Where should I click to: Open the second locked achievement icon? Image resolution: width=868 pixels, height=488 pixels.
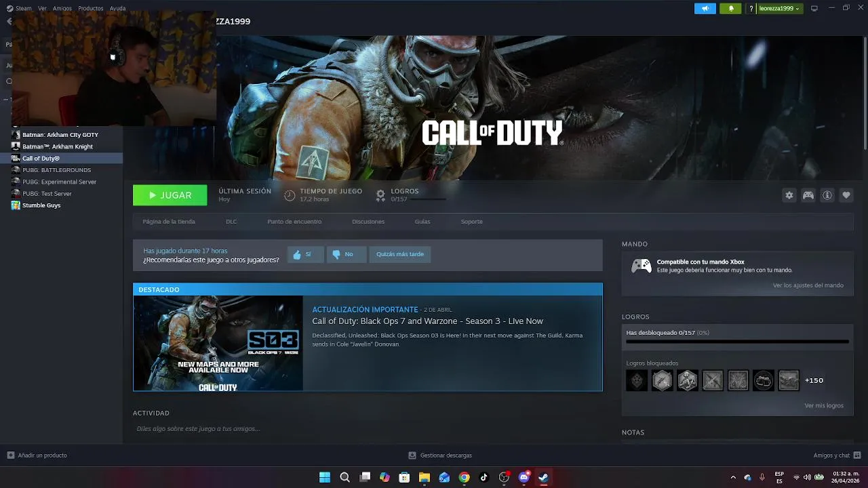click(x=662, y=381)
